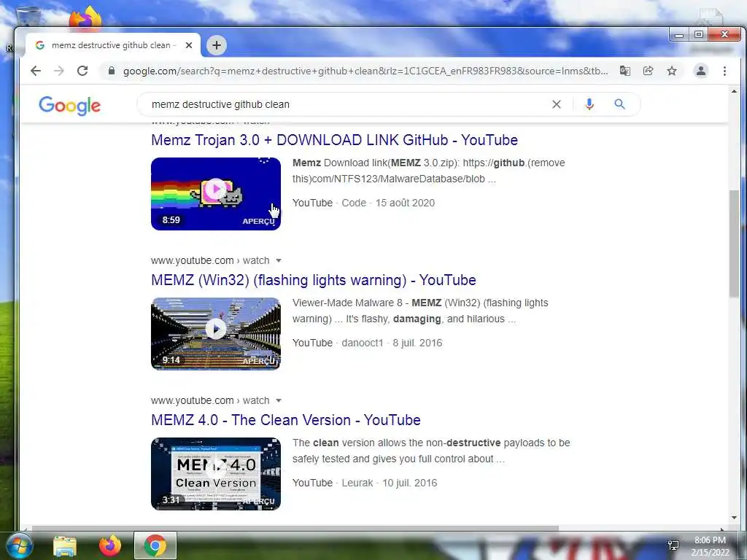Screen dimensions: 747x560
Task: Click channel name 'Leurak'
Action: click(357, 483)
